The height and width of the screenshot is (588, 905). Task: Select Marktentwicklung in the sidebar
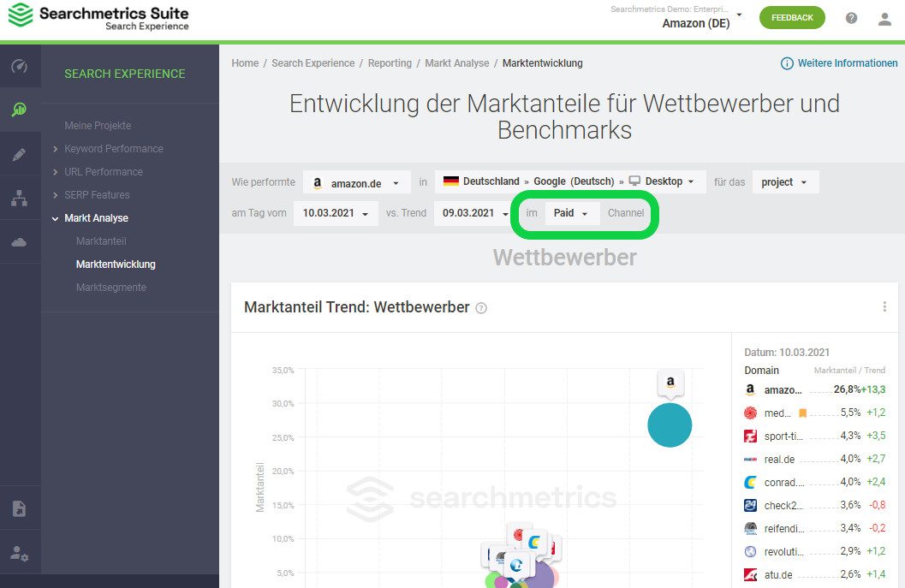pyautogui.click(x=116, y=264)
